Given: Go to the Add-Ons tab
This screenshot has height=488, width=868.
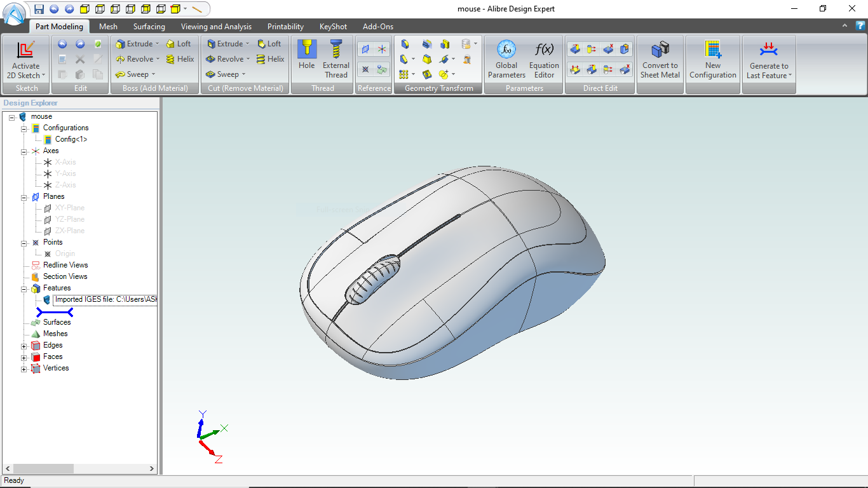Looking at the screenshot, I should [378, 27].
